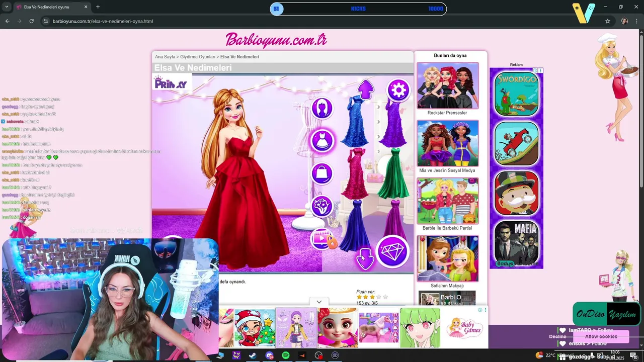
Task: Click Allow cookies button
Action: pos(601,337)
